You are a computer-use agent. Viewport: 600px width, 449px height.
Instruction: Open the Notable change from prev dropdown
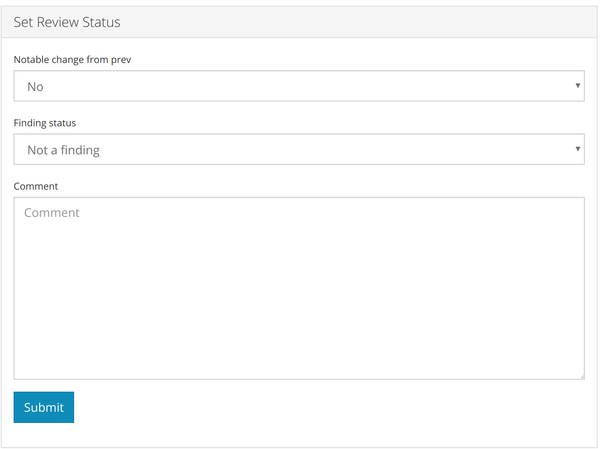pyautogui.click(x=299, y=86)
